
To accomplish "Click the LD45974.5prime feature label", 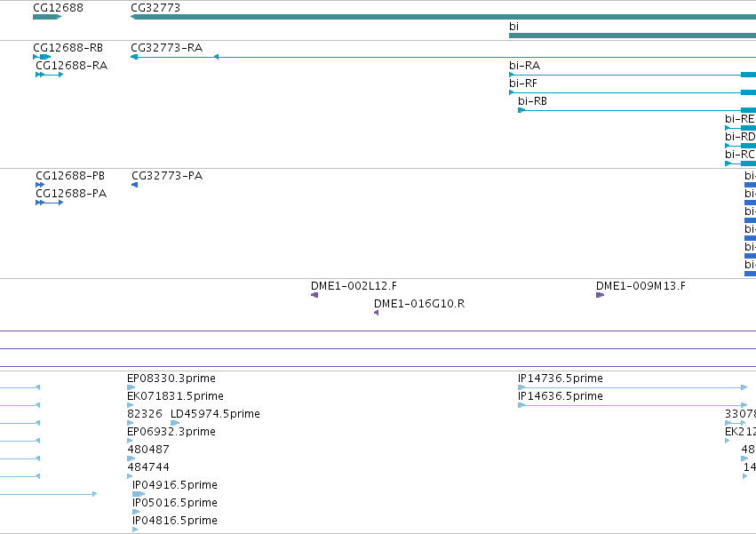I will click(216, 414).
